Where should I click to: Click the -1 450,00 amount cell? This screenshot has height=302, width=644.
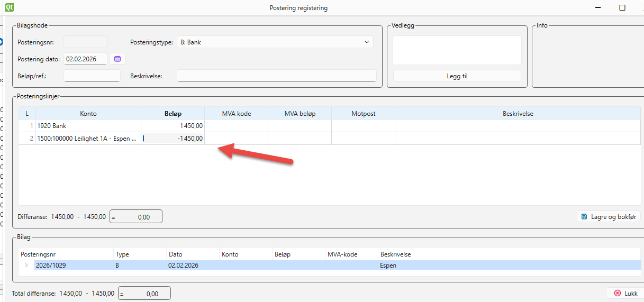[x=173, y=139]
